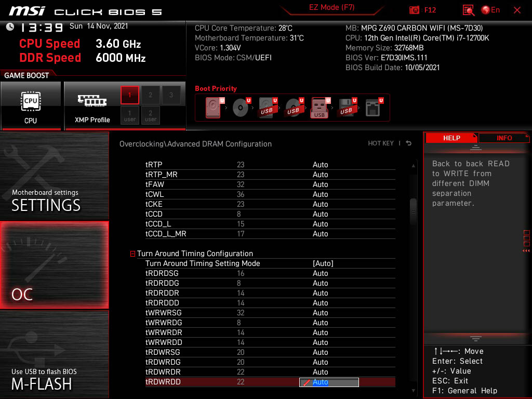
Task: Switch to the HELP tab
Action: pos(451,138)
